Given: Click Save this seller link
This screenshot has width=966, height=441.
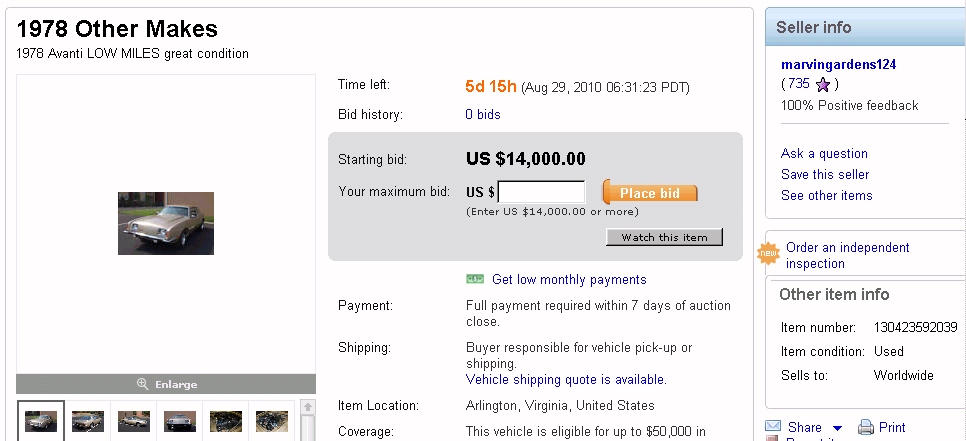Looking at the screenshot, I should 825,174.
